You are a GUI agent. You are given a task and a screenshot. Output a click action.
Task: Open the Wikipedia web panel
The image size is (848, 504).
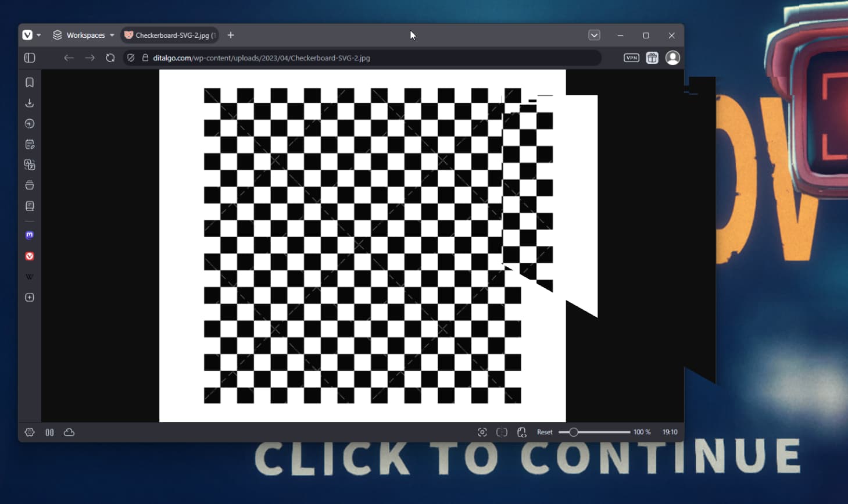(x=30, y=277)
